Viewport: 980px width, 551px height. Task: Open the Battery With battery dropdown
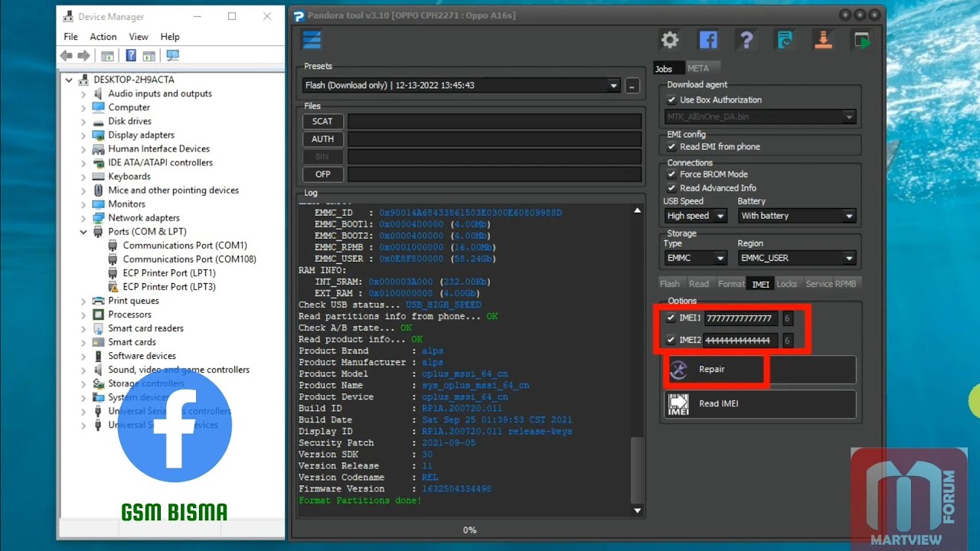(x=796, y=216)
